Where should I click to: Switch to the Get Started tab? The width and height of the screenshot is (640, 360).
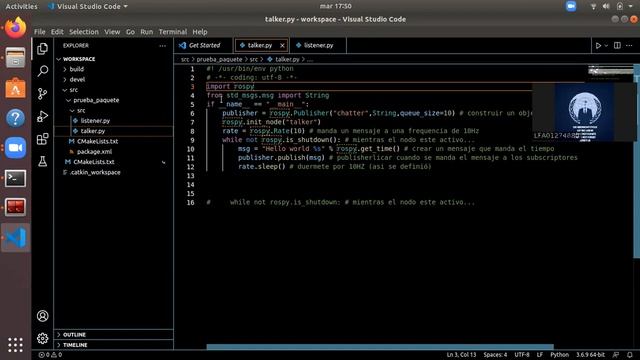pyautogui.click(x=203, y=45)
